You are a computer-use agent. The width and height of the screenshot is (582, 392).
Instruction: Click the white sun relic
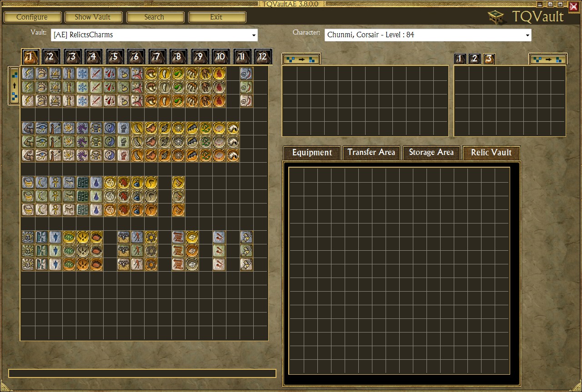[69, 155]
